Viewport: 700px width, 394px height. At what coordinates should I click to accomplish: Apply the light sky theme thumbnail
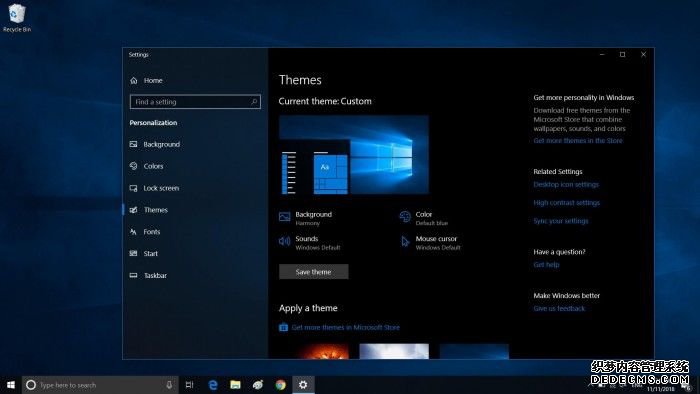(394, 351)
